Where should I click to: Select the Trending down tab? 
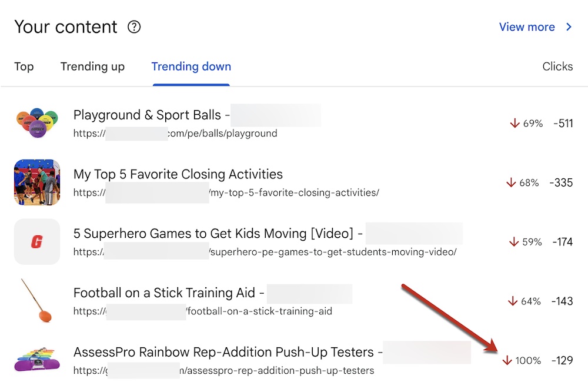point(191,67)
